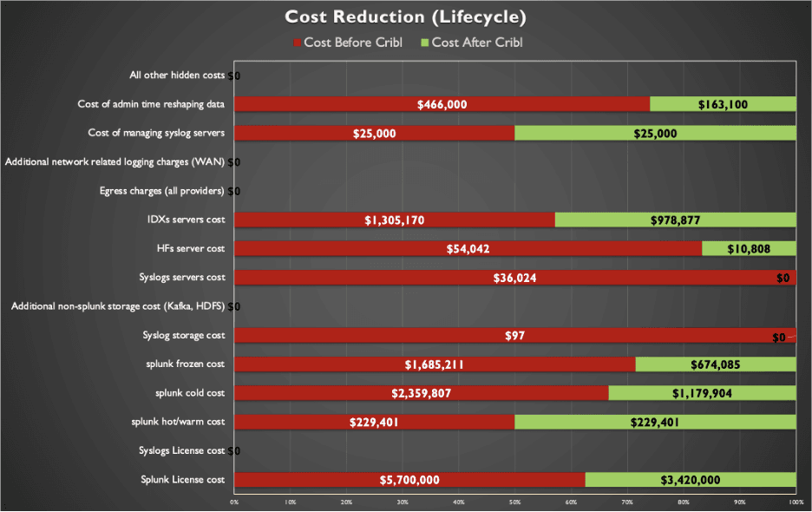Image resolution: width=812 pixels, height=512 pixels.
Task: Select the red splunk cold cost bar $2,359,807
Action: 421,393
